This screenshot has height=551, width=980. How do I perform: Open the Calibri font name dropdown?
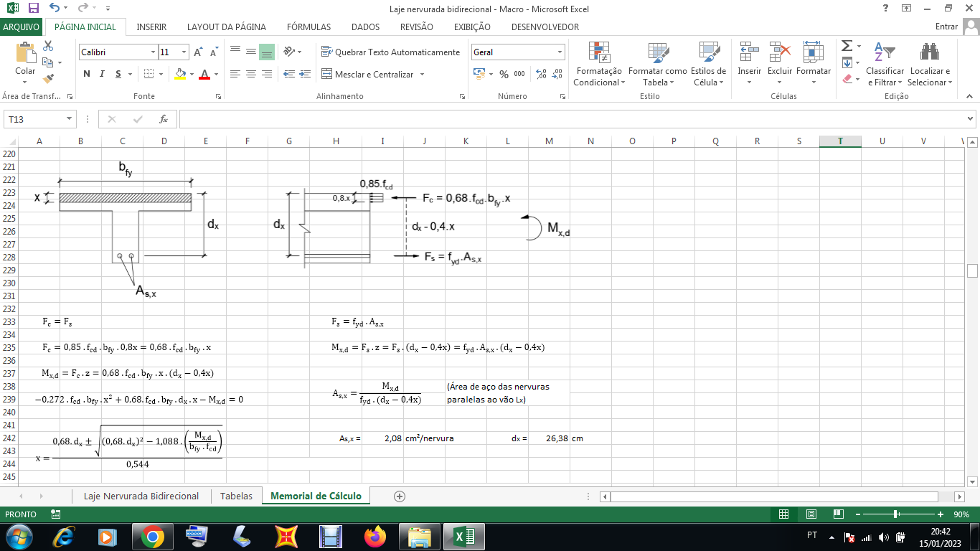click(153, 52)
